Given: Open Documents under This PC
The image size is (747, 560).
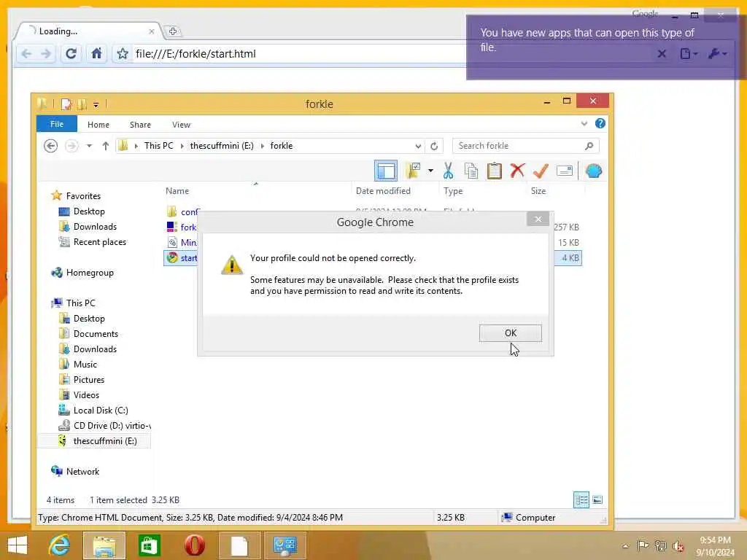Looking at the screenshot, I should [x=96, y=334].
